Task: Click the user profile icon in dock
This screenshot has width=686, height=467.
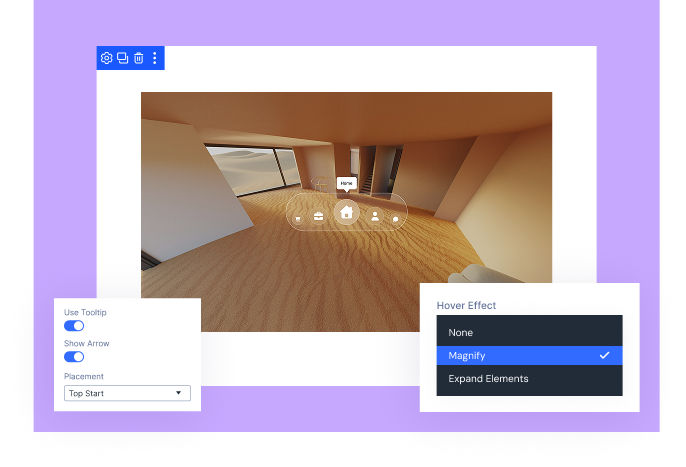Action: [x=375, y=216]
